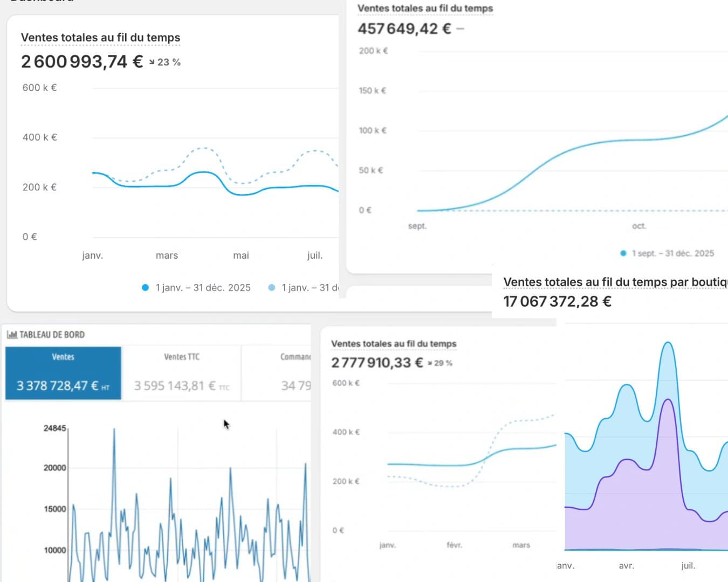Click the blue dot beside 1 sept. – 31 déc. 2025

[x=623, y=253]
